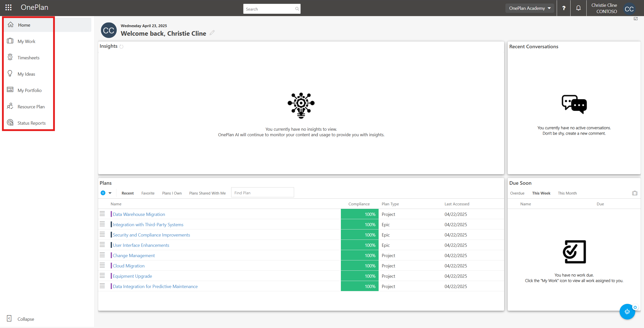Open row menu for Equipment Upgrade

coord(102,276)
